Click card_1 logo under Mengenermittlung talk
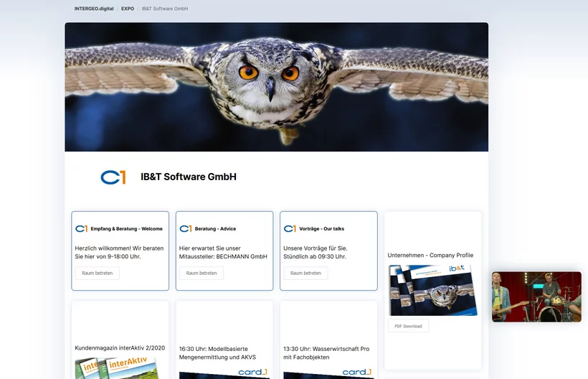 (252, 372)
